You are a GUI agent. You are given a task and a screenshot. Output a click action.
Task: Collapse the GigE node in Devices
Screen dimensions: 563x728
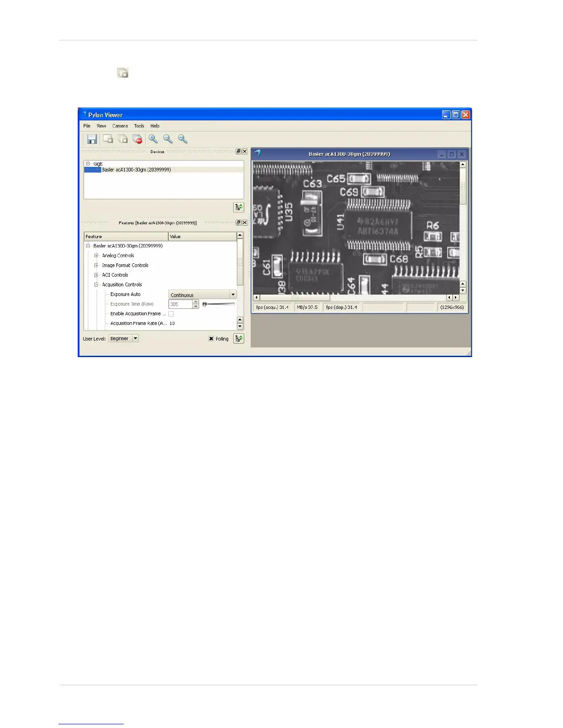tap(88, 164)
